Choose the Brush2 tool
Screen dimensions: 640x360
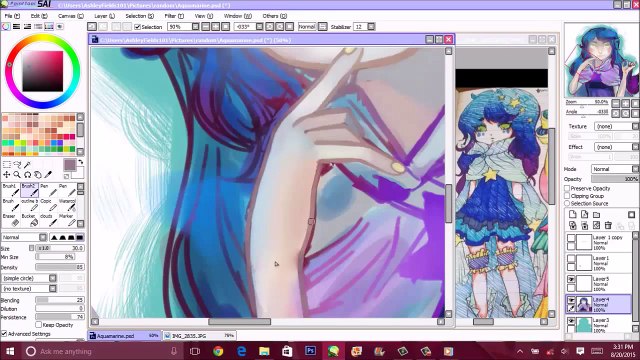29,190
